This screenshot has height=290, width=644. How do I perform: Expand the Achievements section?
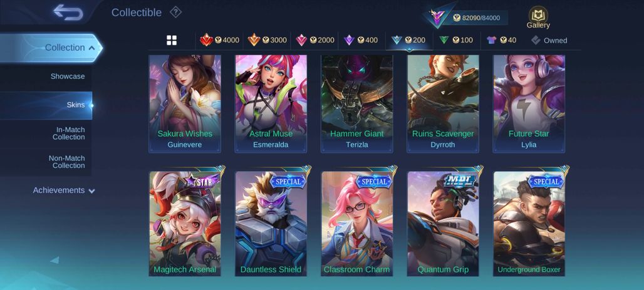coord(64,190)
